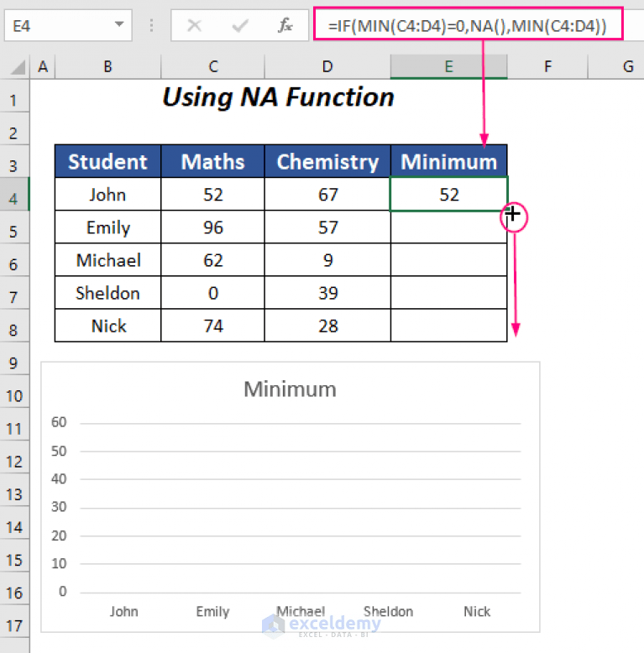Select column G header

(x=616, y=66)
